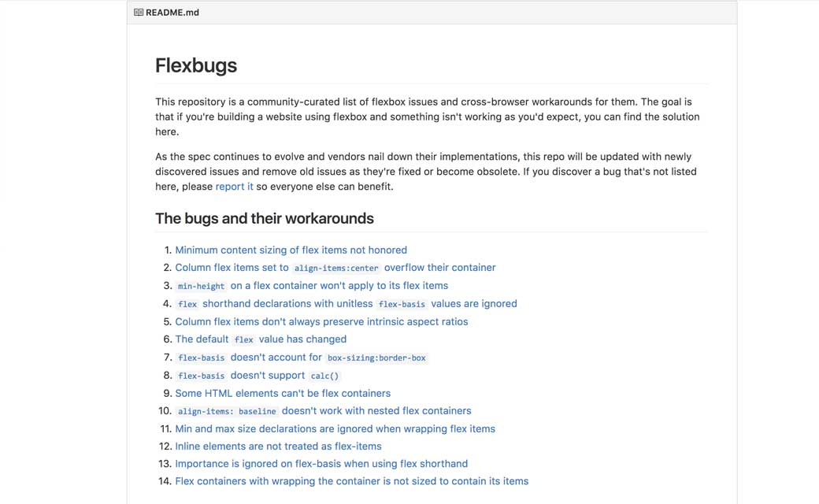Click the README.md file header label

point(172,13)
